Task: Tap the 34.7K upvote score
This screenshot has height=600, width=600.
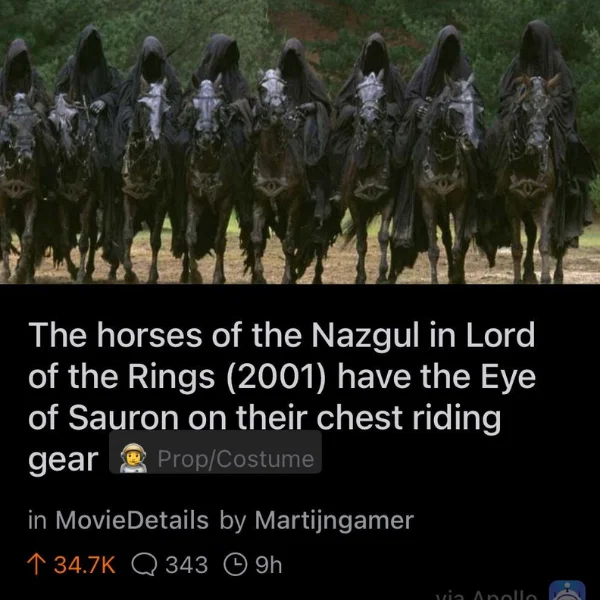Action: 84,565
